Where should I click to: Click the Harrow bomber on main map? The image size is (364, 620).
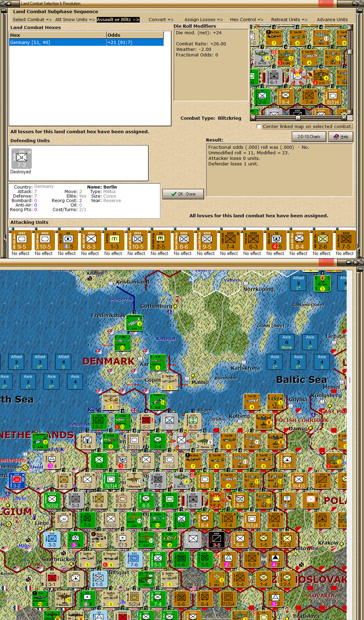[x=205, y=441]
